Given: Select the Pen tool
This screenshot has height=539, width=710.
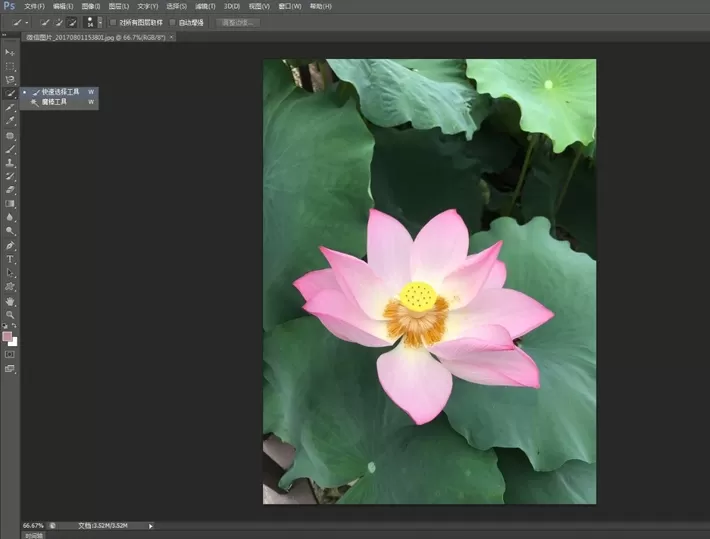Looking at the screenshot, I should pos(10,245).
